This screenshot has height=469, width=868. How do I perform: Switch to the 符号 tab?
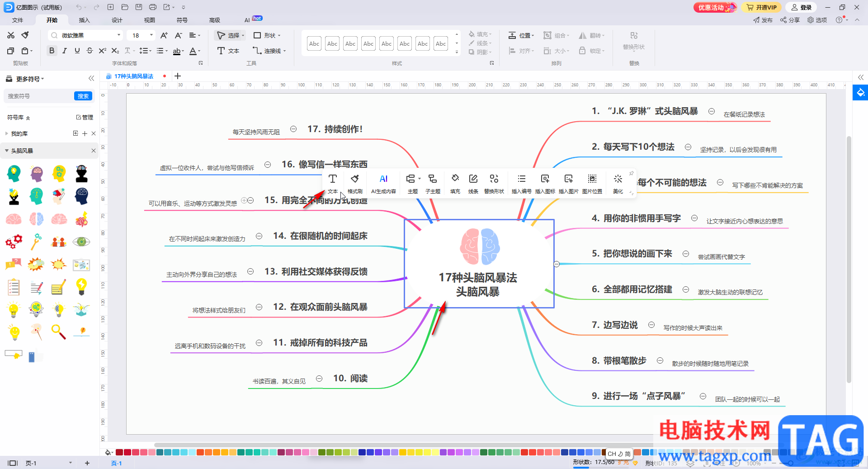182,20
